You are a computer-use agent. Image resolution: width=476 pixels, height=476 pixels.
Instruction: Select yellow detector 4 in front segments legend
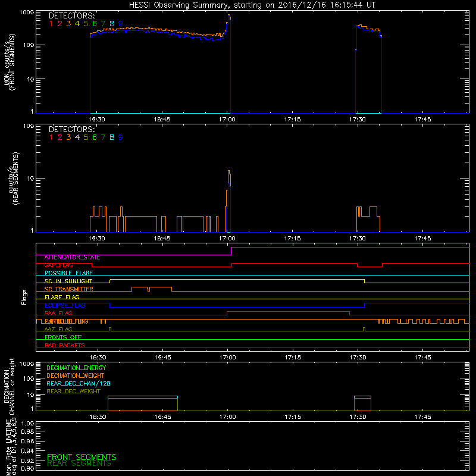(x=77, y=23)
